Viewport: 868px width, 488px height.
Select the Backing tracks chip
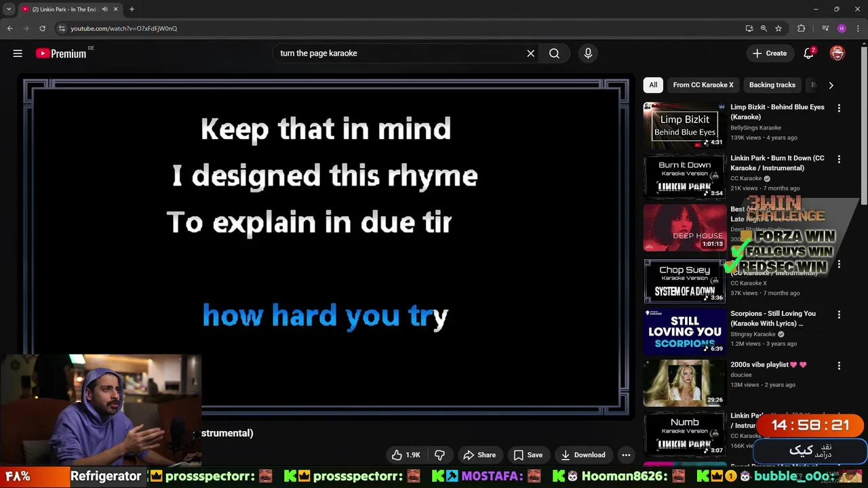[772, 85]
